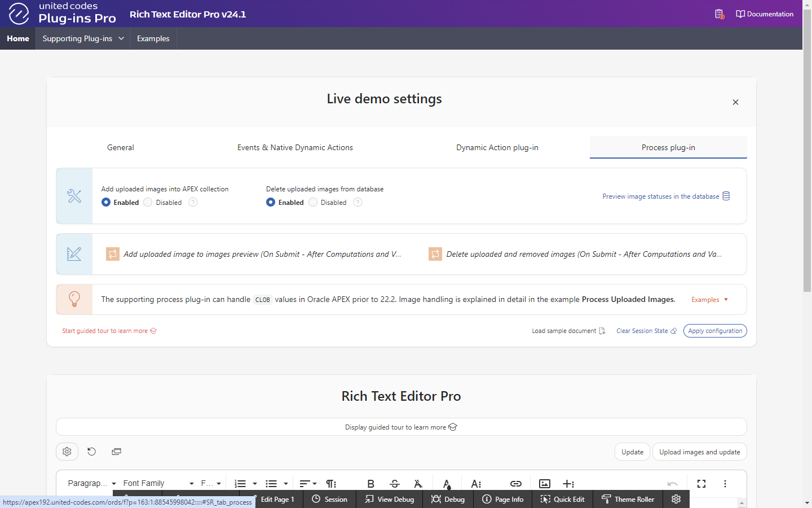Click remove formatting icon
Screen dimensions: 812x508
pyautogui.click(x=418, y=484)
